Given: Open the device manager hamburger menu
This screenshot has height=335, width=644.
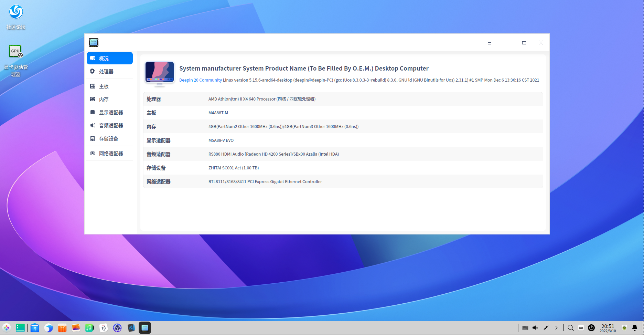Looking at the screenshot, I should point(489,43).
